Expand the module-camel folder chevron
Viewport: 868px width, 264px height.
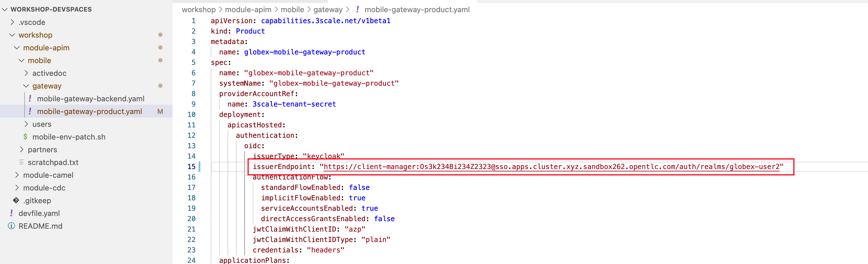tap(17, 175)
